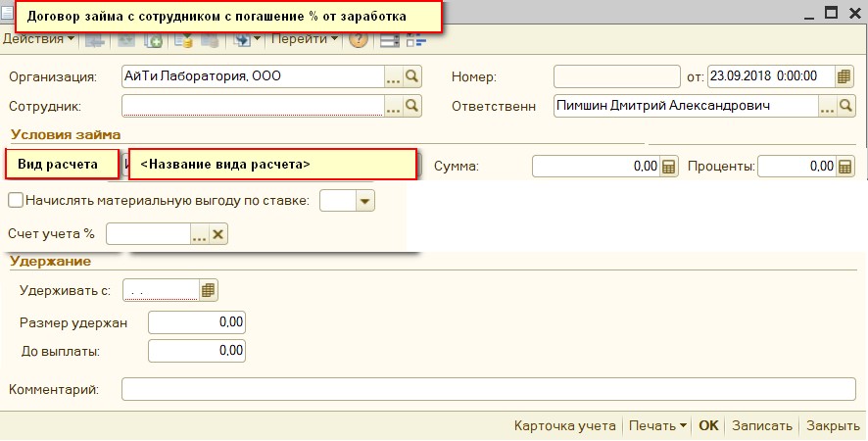Click the help question mark toolbar icon
The width and height of the screenshot is (868, 441).
(359, 40)
